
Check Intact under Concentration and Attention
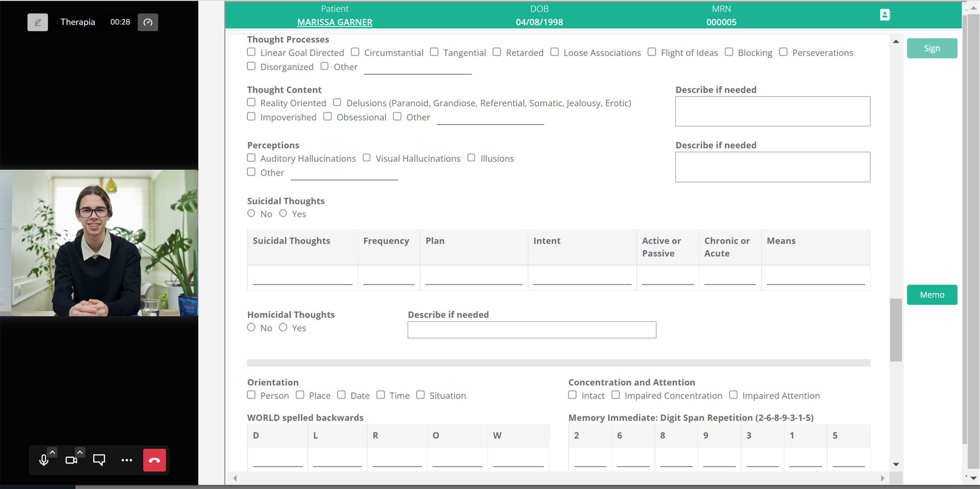572,395
